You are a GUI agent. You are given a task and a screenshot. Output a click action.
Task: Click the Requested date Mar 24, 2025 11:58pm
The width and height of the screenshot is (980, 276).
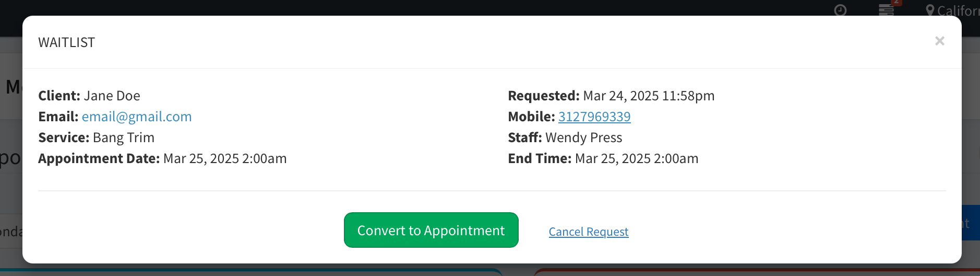click(x=649, y=96)
